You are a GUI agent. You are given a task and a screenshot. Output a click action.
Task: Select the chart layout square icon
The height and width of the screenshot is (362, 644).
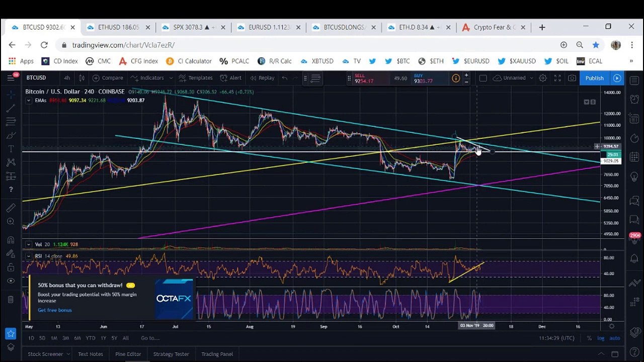point(483,78)
